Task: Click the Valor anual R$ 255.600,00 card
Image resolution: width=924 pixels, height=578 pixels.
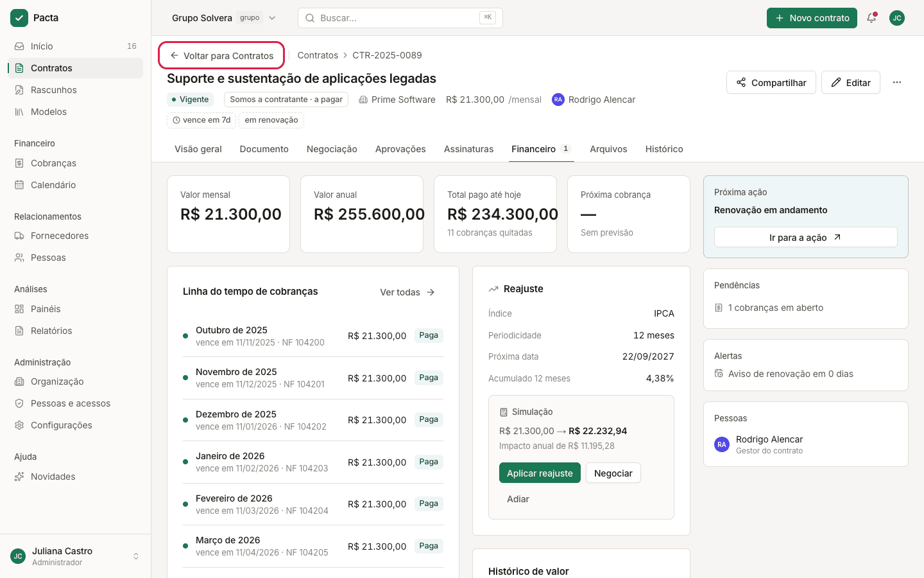Action: (362, 214)
